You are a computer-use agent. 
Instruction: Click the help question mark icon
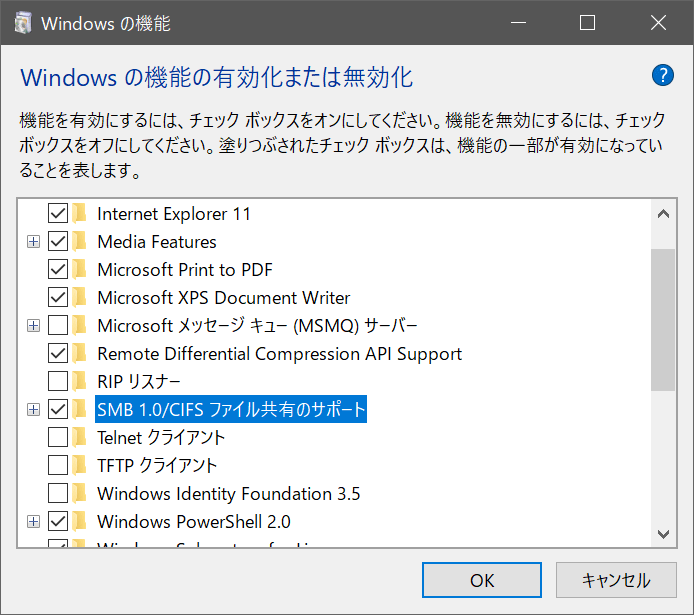[663, 75]
